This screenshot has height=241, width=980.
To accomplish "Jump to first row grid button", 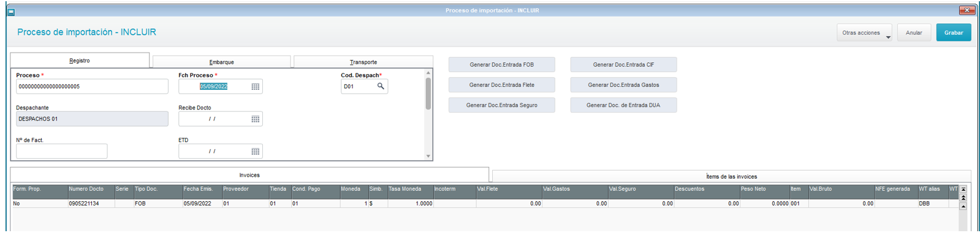I will click(x=963, y=190).
